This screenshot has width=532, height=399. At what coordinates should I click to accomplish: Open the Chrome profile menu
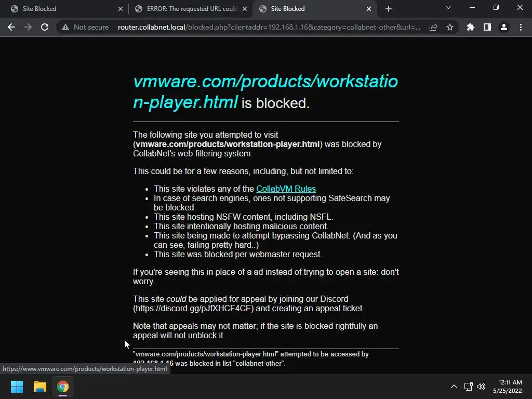pyautogui.click(x=504, y=27)
